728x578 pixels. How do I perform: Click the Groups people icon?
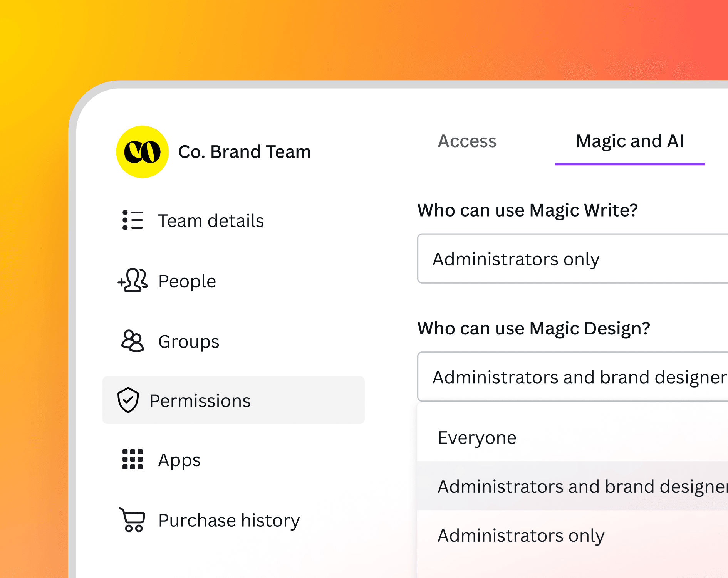coord(132,341)
